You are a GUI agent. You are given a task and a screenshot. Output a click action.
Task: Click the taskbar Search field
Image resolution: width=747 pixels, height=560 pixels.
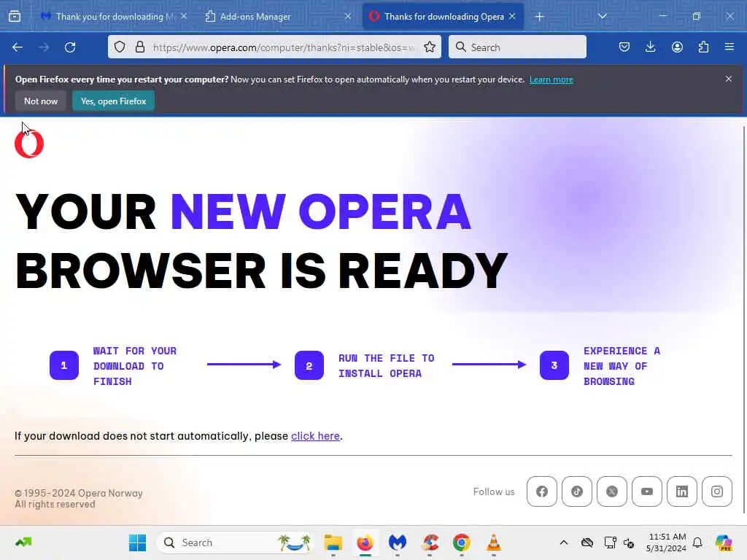coord(236,542)
